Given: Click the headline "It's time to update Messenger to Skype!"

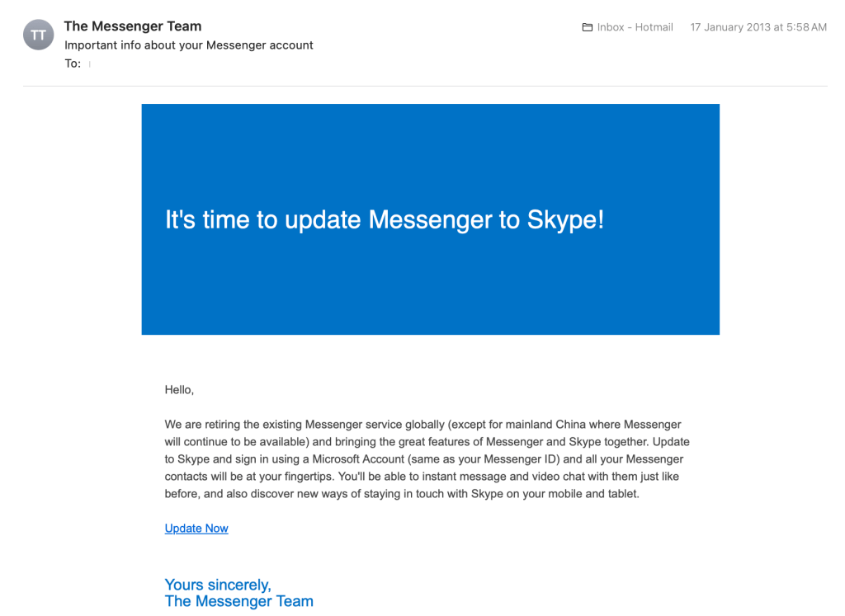Looking at the screenshot, I should point(384,219).
